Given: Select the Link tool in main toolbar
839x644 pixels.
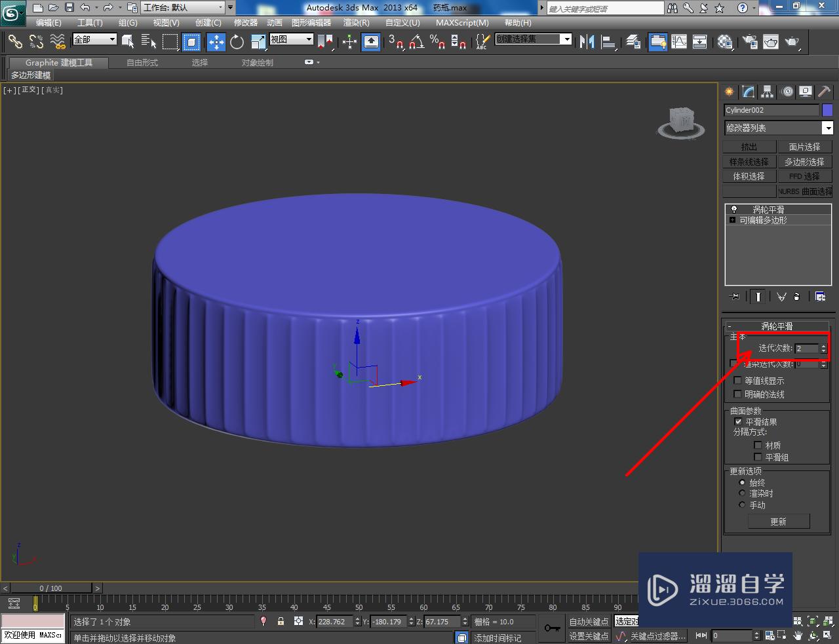Looking at the screenshot, I should click(x=14, y=42).
